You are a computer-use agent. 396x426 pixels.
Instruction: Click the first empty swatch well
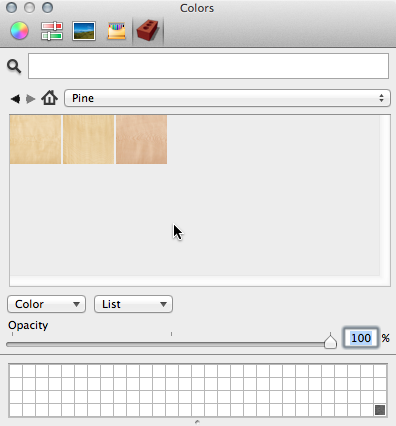tap(16, 371)
